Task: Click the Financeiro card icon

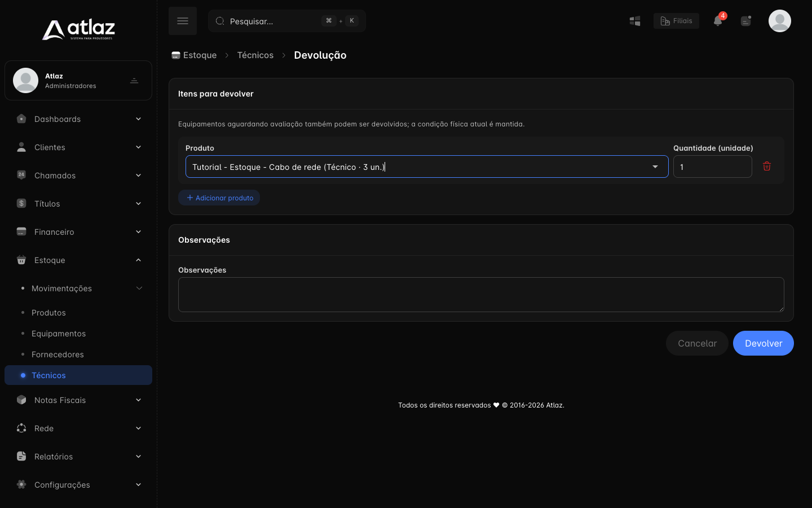Action: 21,231
